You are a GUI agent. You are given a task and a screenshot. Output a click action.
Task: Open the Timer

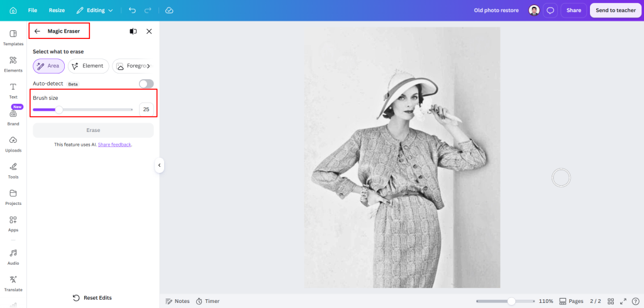pos(208,301)
